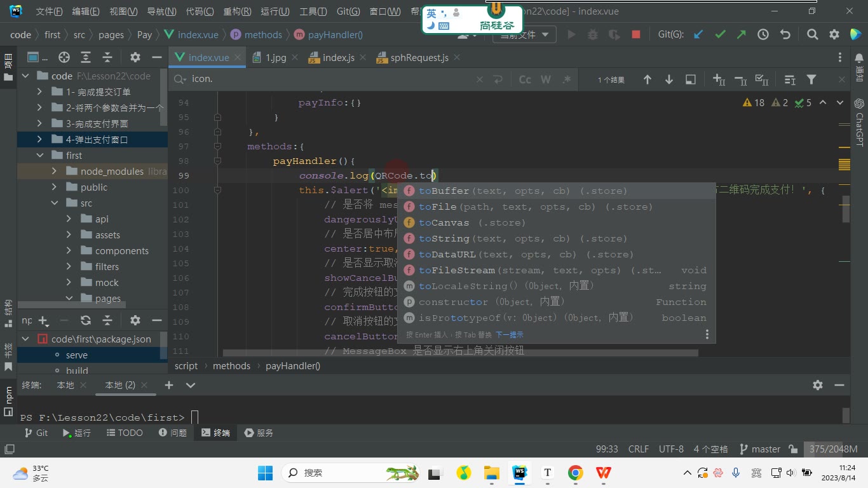868x488 pixels.
Task: Toggle Words (W) option in search bar
Action: [545, 79]
